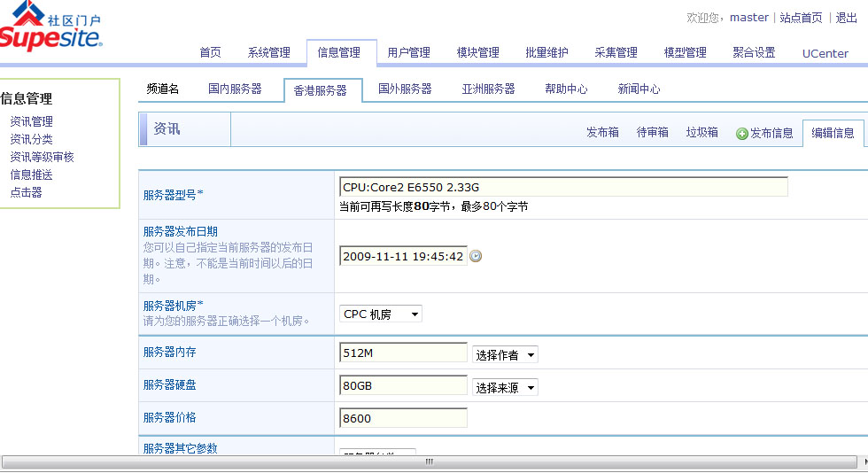The image size is (868, 473).
Task: Open the 选择来源 dropdown
Action: (x=505, y=388)
